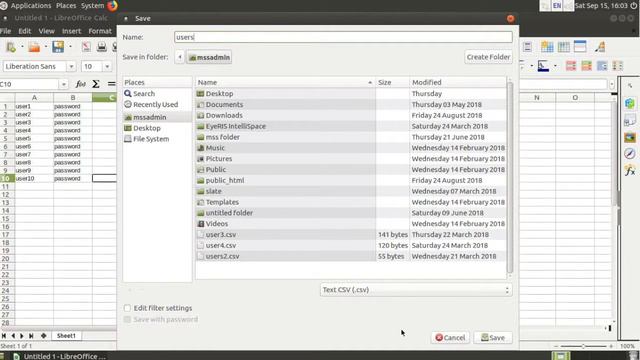Select the Documents folder row

pyautogui.click(x=351, y=104)
